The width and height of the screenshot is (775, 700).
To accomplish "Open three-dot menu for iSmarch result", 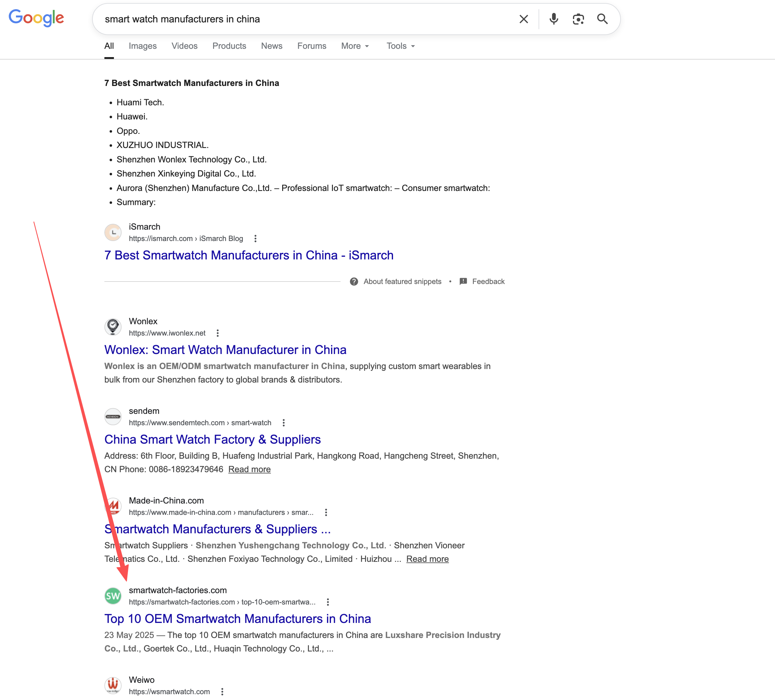I will point(255,239).
